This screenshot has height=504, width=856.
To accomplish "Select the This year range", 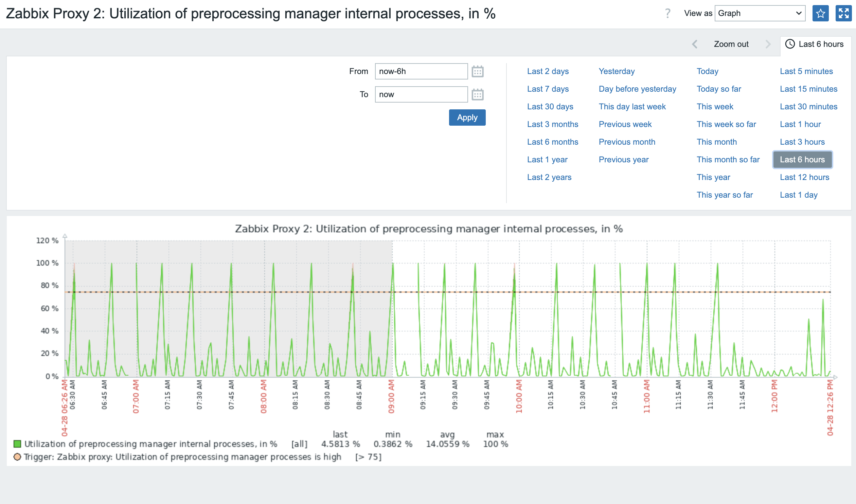I will click(713, 177).
